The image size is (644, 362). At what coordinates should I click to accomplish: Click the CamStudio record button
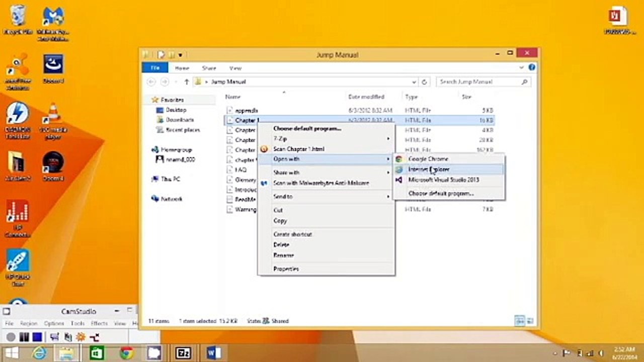[11, 337]
